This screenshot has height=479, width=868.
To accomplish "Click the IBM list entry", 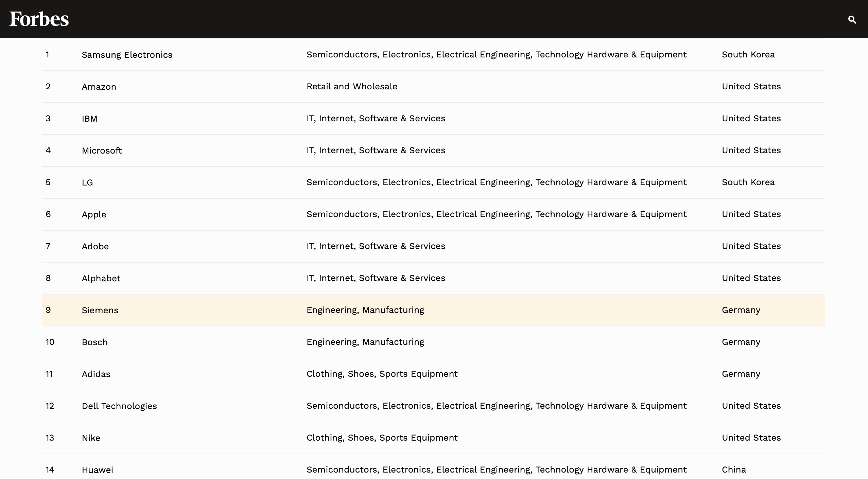I will tap(89, 119).
